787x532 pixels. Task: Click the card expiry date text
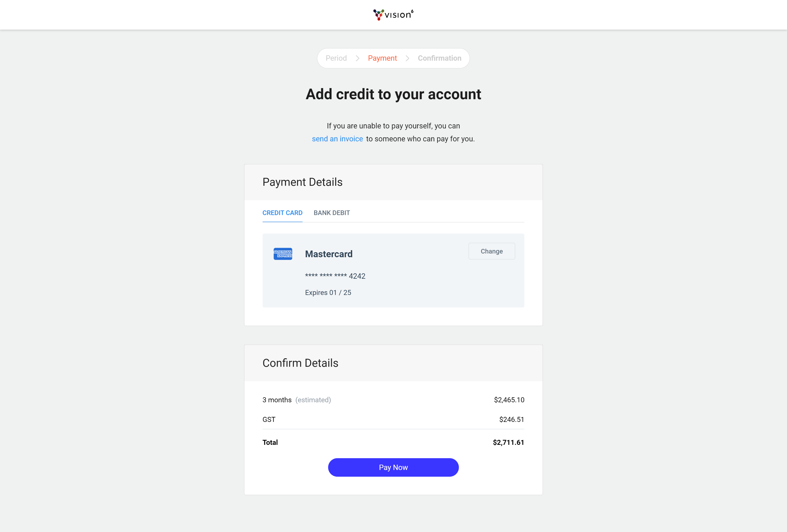(328, 292)
